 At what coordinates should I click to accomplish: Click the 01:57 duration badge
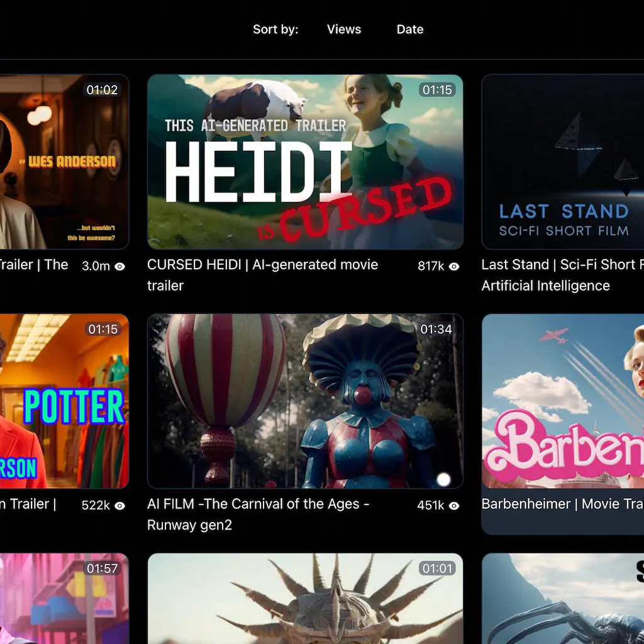coord(102,569)
